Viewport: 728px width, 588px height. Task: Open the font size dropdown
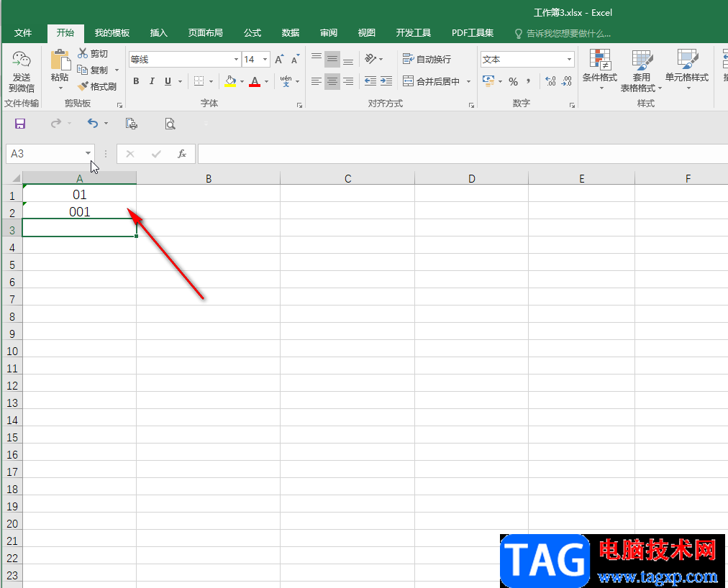click(265, 60)
